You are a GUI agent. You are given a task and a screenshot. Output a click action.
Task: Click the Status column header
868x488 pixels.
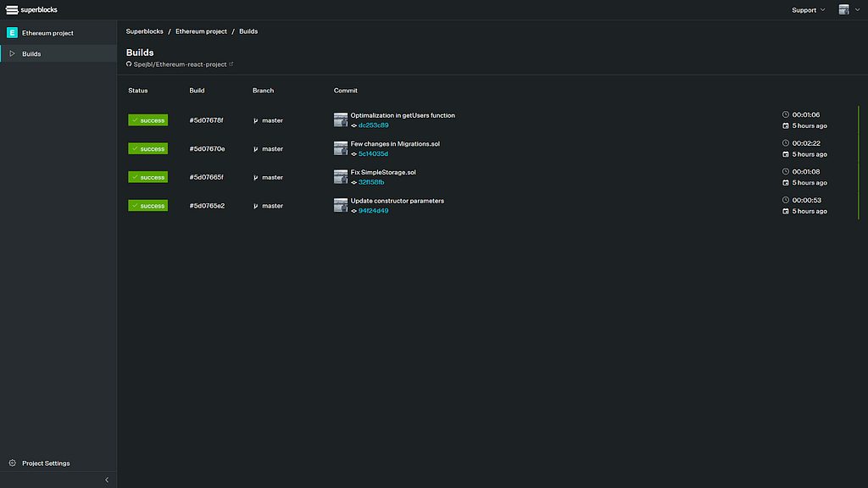click(x=138, y=90)
